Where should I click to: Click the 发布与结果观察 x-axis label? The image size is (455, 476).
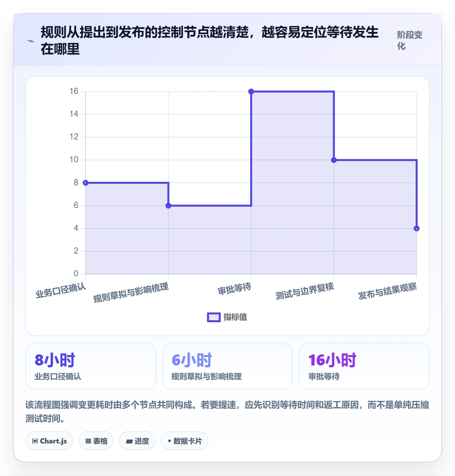pyautogui.click(x=387, y=291)
